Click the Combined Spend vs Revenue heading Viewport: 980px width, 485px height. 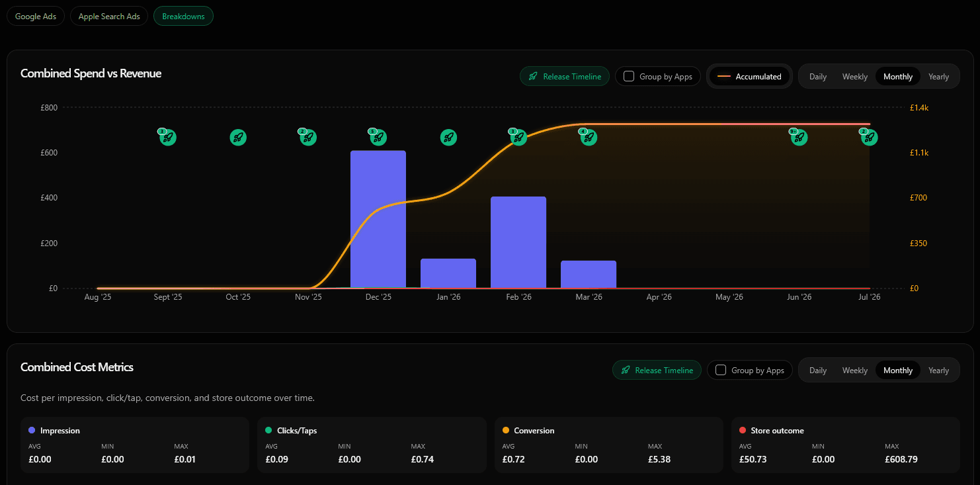pyautogui.click(x=91, y=73)
